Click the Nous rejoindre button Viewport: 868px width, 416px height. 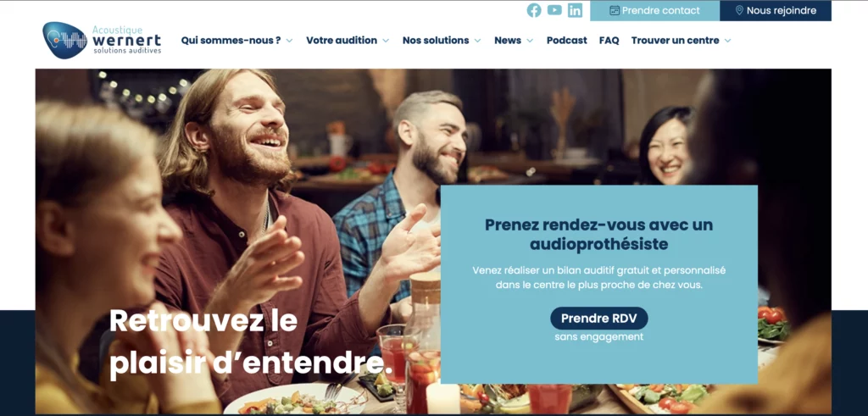(x=776, y=10)
